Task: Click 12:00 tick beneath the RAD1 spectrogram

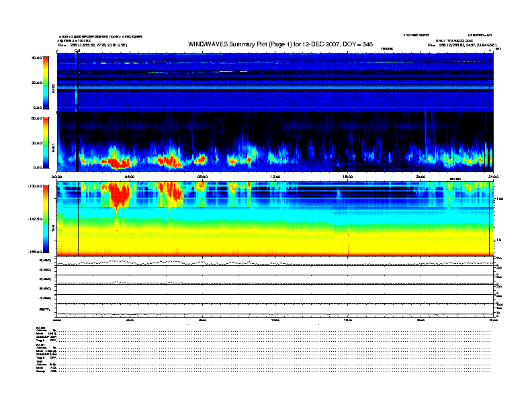Action: point(275,177)
